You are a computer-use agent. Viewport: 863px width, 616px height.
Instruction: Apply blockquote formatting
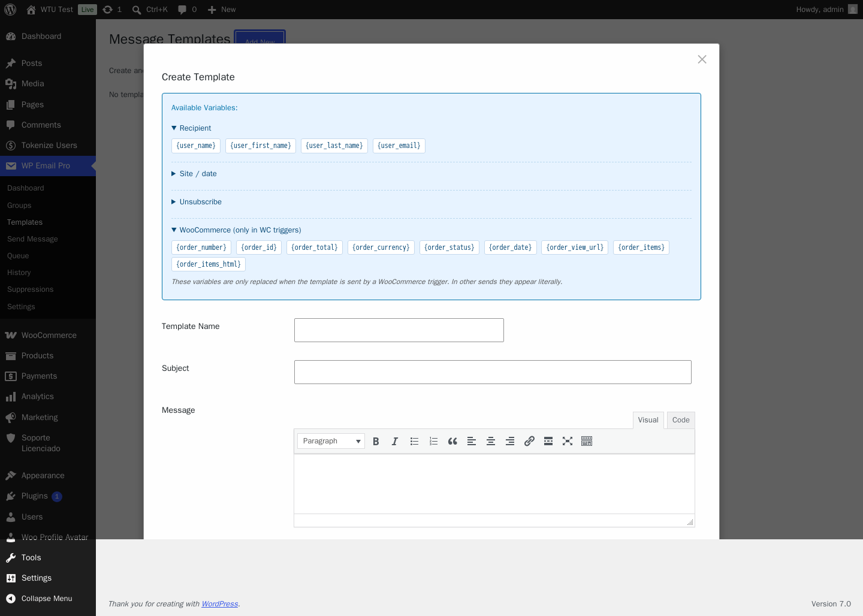coord(452,441)
